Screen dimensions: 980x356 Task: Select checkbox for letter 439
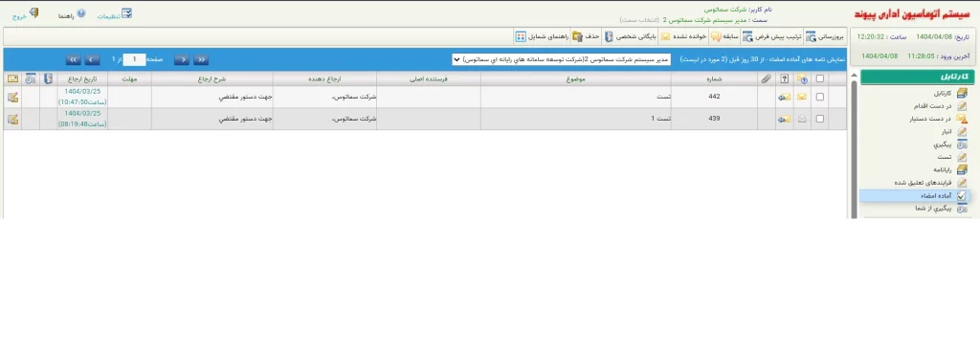tap(820, 119)
